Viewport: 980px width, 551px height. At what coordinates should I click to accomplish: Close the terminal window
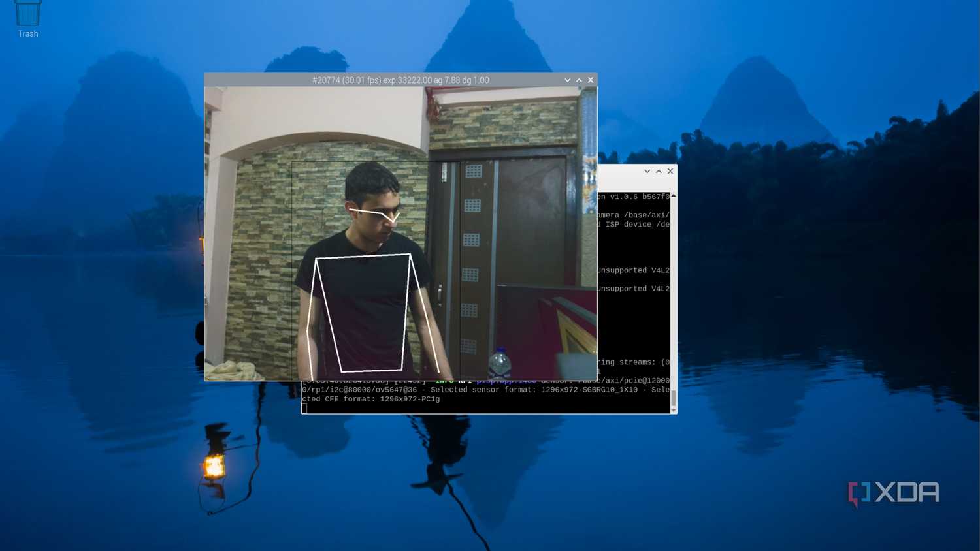click(670, 171)
